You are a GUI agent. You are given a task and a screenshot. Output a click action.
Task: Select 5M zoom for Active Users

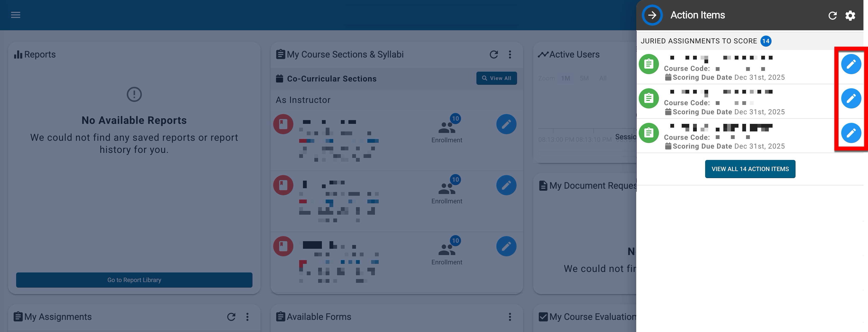tap(584, 78)
